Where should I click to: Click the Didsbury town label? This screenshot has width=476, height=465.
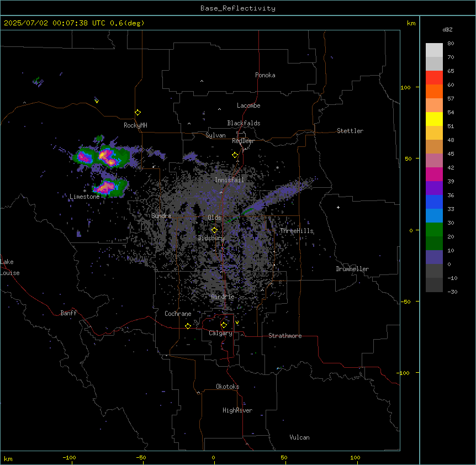(x=211, y=238)
